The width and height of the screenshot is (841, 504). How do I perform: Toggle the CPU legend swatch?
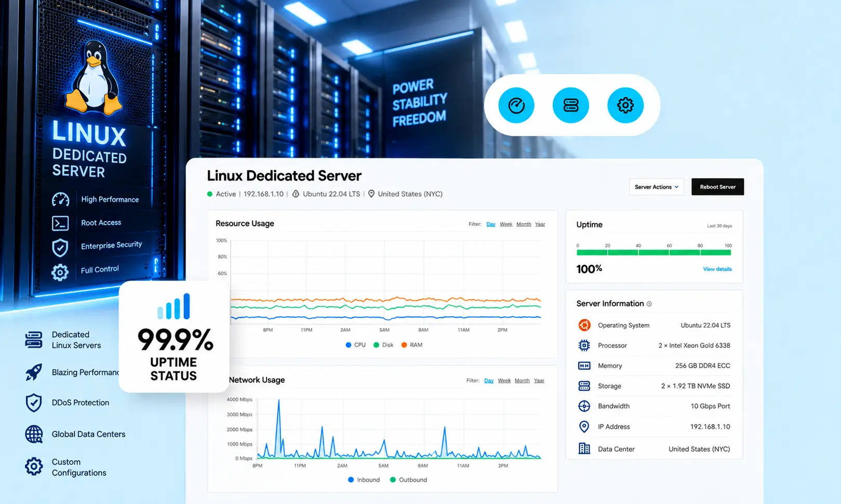[349, 345]
